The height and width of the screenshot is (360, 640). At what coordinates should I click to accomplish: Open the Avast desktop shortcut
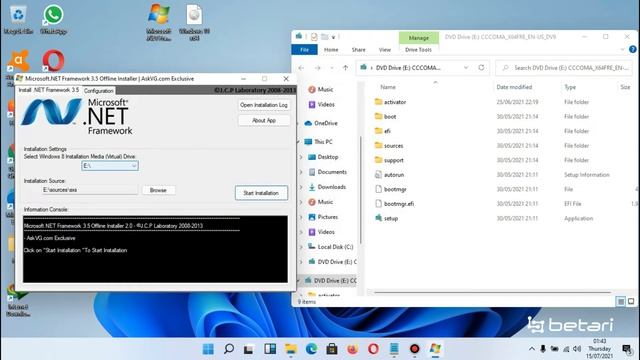[18, 60]
